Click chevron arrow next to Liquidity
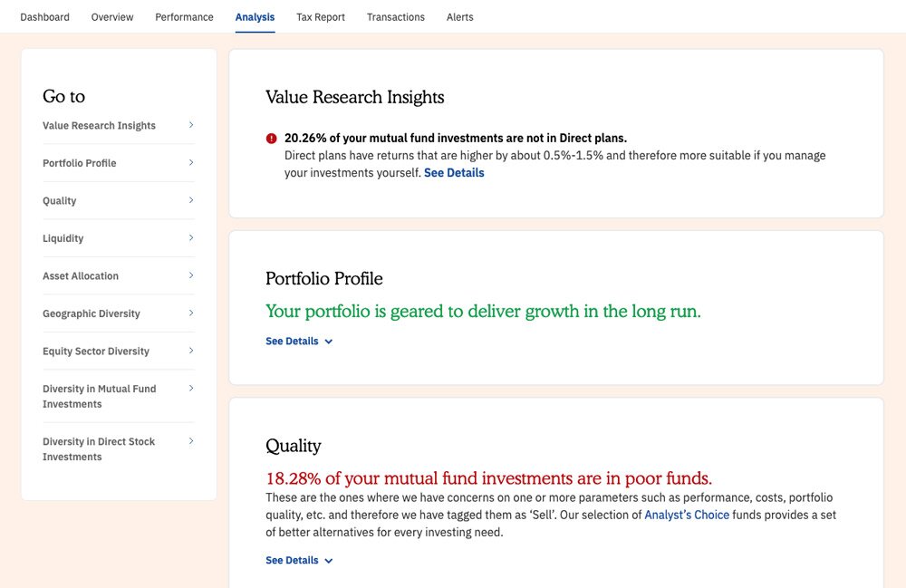This screenshot has height=588, width=906. [x=191, y=238]
